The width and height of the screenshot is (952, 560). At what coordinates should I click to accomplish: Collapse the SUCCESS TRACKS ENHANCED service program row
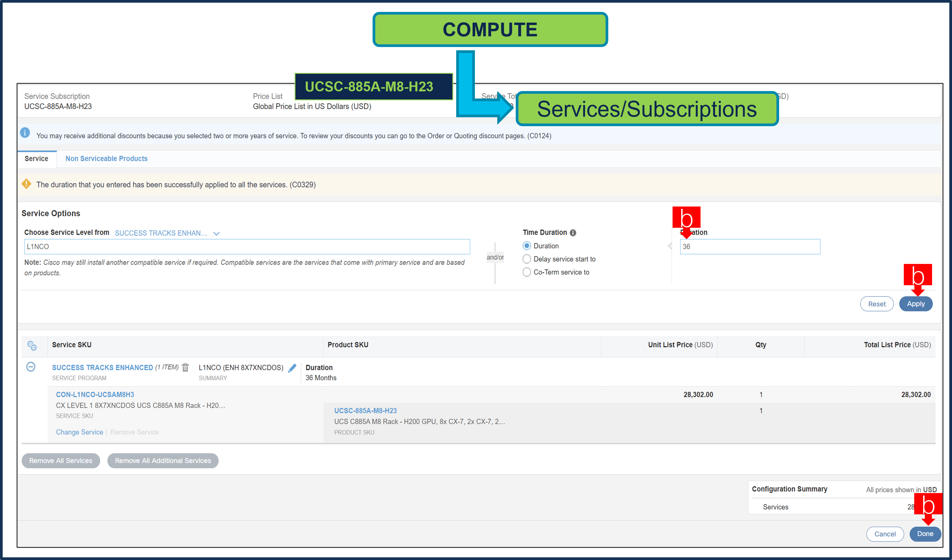tap(30, 367)
